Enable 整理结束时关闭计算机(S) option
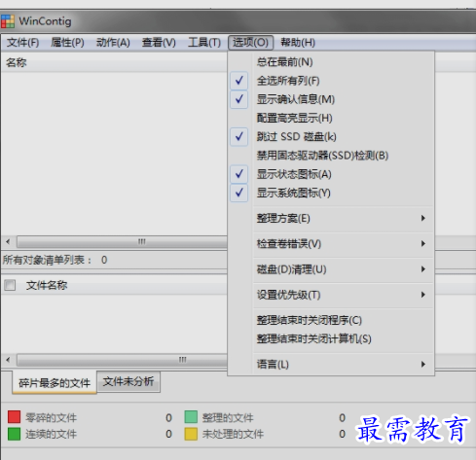Screen dimensions: 476x460 (x=331, y=339)
